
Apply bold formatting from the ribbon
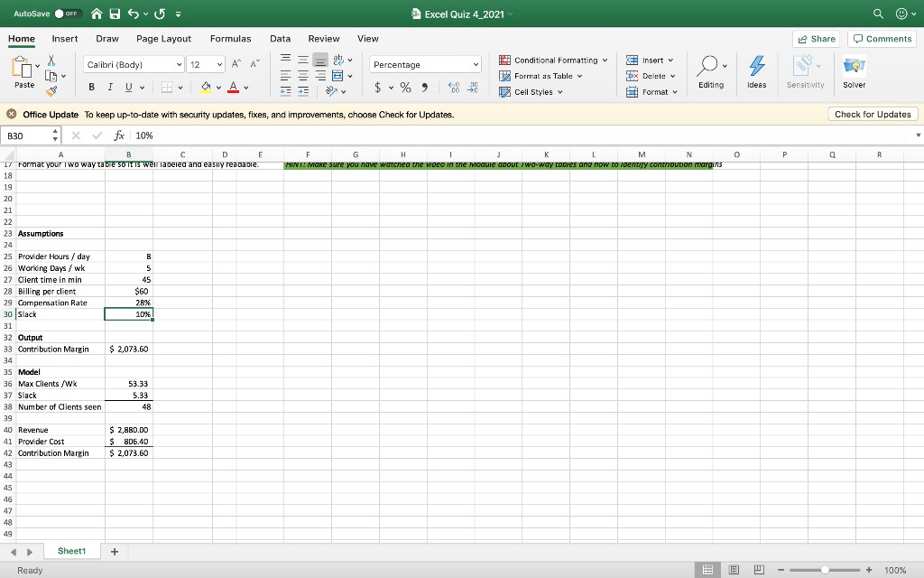coord(91,86)
